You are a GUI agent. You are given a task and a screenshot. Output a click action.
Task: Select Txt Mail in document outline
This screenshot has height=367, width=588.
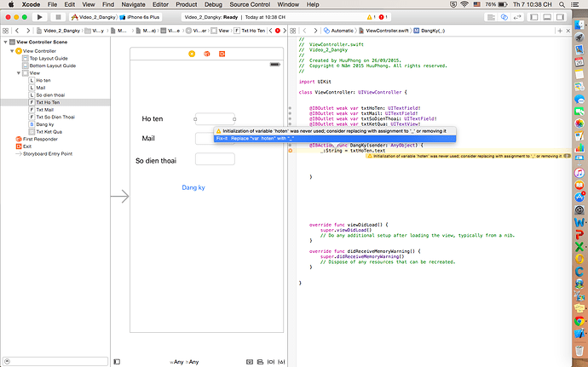pos(44,110)
